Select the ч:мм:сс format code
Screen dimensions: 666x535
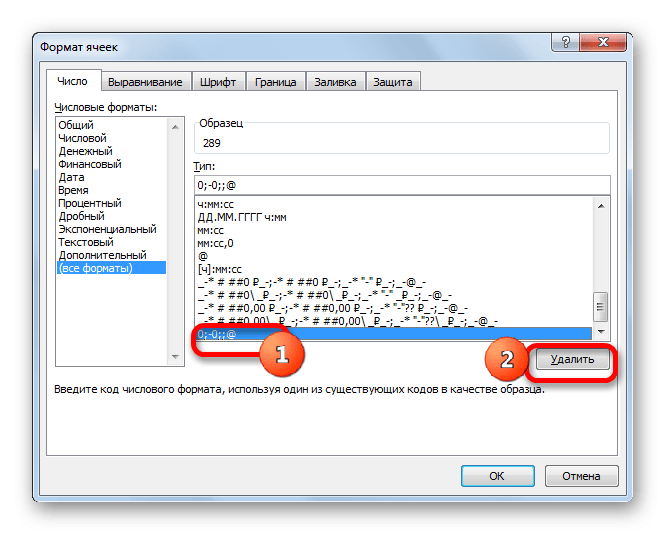click(394, 204)
